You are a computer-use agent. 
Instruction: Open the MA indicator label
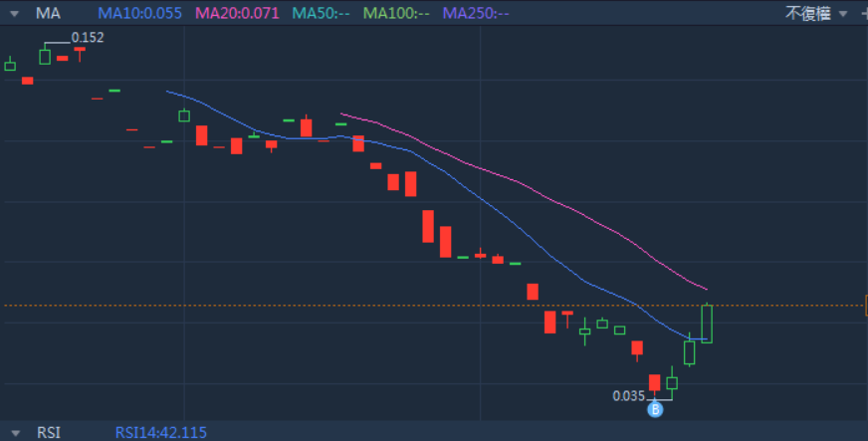point(48,13)
